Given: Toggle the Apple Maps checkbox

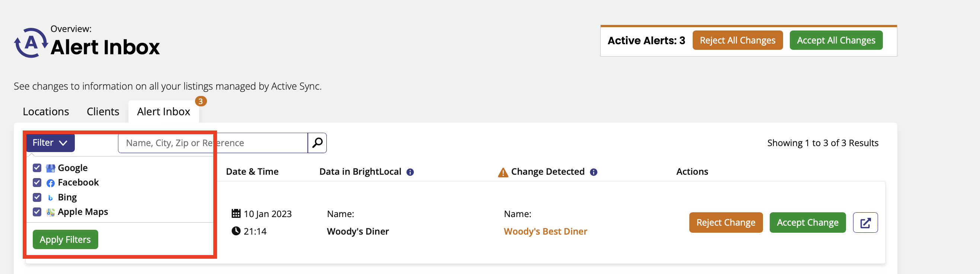Looking at the screenshot, I should (37, 212).
